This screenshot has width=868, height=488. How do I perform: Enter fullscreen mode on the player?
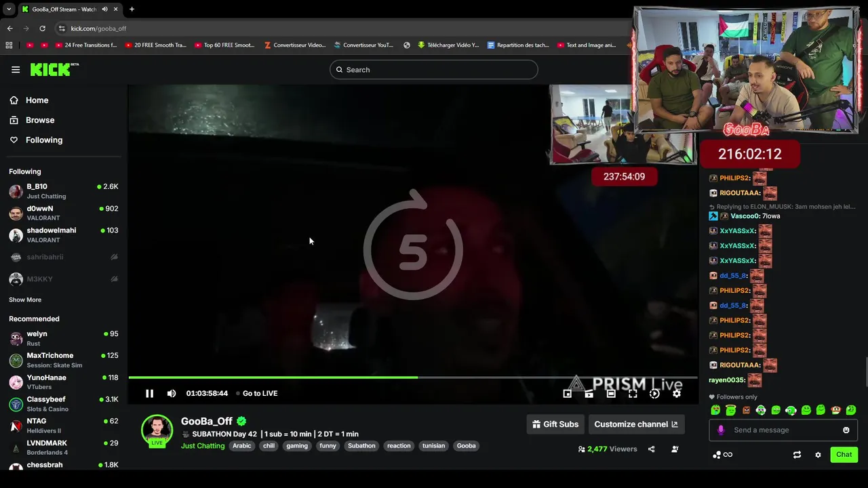(633, 393)
